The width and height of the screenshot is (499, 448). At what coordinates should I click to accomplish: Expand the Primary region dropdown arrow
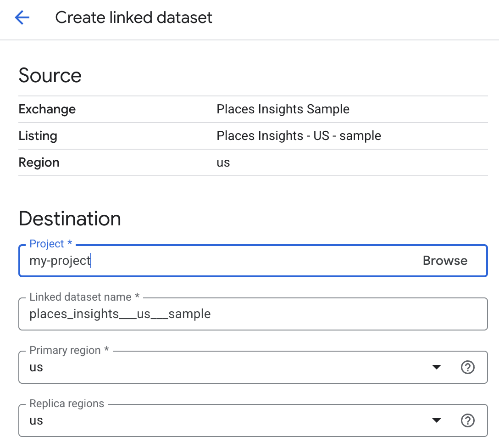coord(437,367)
